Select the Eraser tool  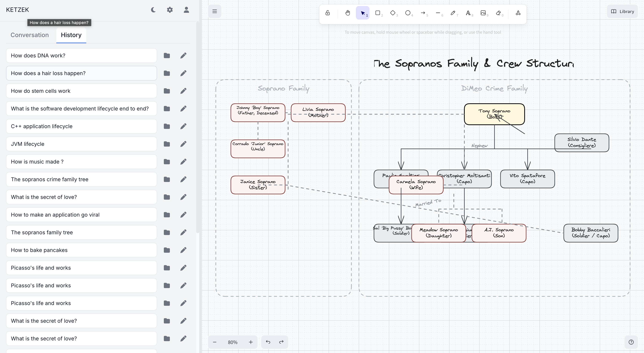(x=498, y=13)
